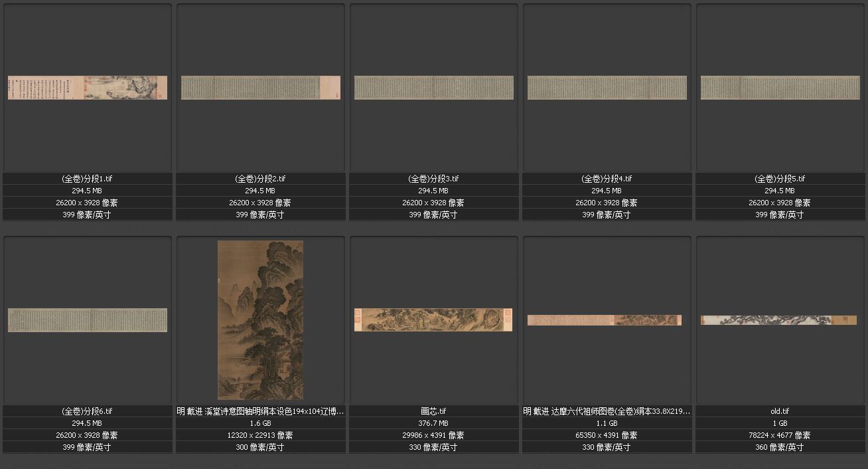The image size is (868, 469).
Task: Click the (全卷)分段2.tif scroll thumbnail
Action: tap(261, 88)
